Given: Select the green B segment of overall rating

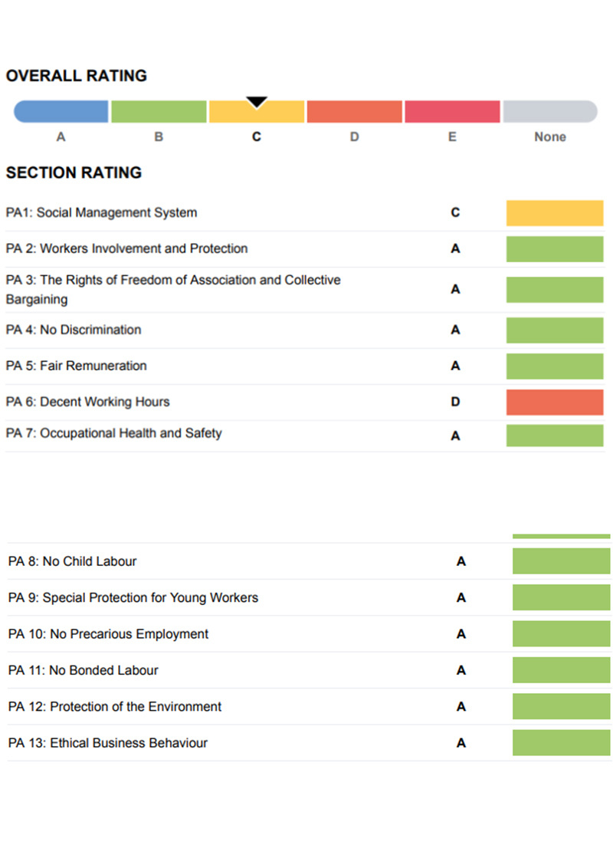Looking at the screenshot, I should point(159,112).
